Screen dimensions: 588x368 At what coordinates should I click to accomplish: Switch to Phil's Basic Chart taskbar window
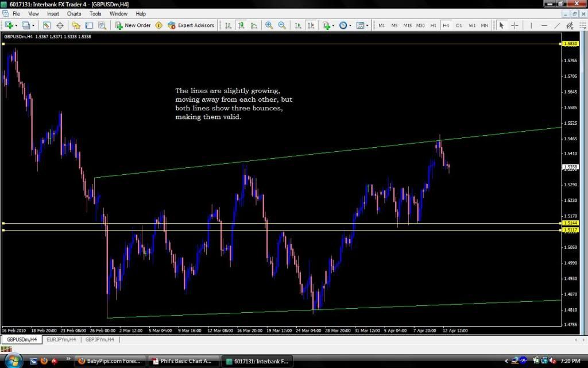click(182, 361)
